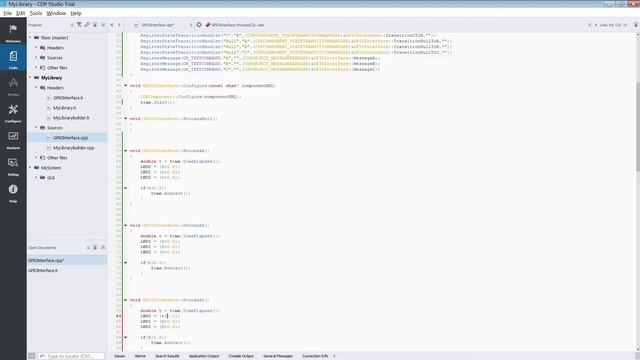Open the Configure mode in sidebar
640x360 pixels.
click(13, 113)
